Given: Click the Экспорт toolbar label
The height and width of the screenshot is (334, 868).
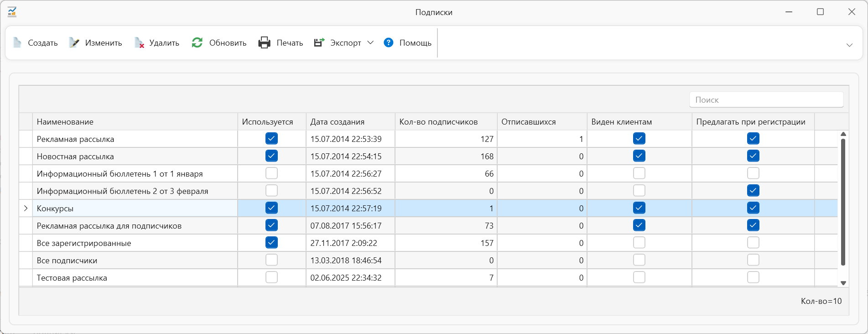Looking at the screenshot, I should click(x=346, y=43).
